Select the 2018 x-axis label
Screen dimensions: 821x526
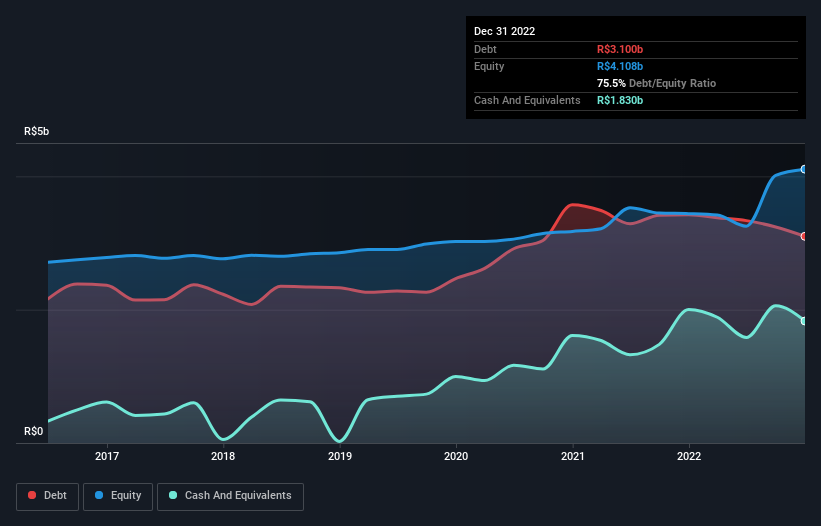click(x=223, y=456)
